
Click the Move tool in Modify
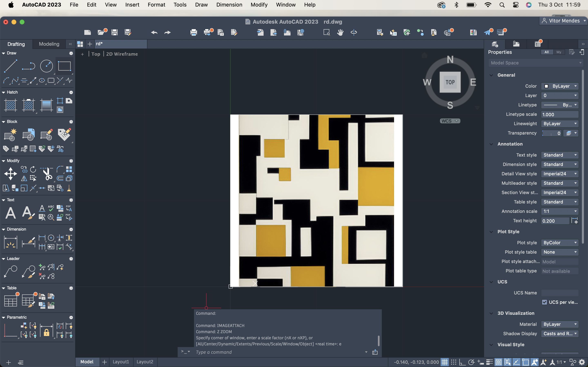pos(10,174)
